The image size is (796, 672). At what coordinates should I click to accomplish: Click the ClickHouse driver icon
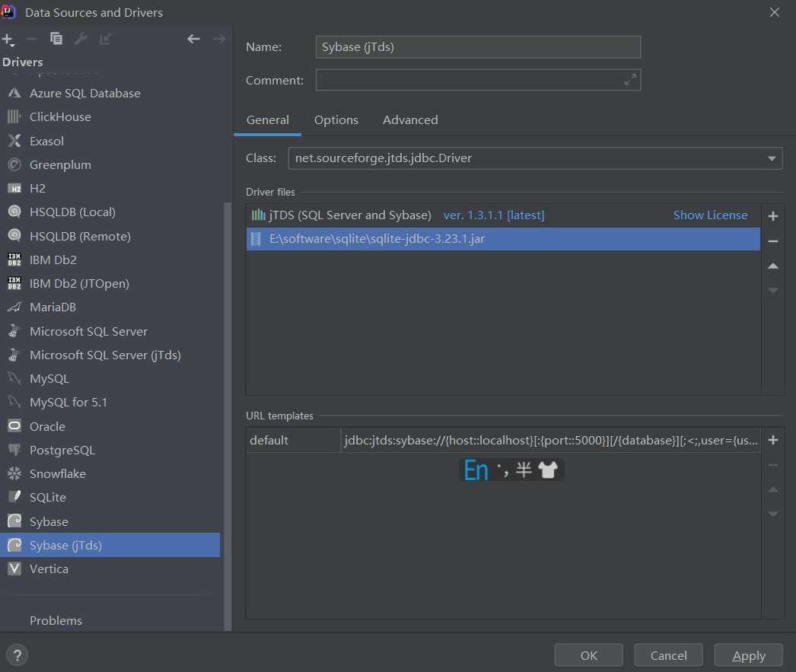[x=14, y=116]
